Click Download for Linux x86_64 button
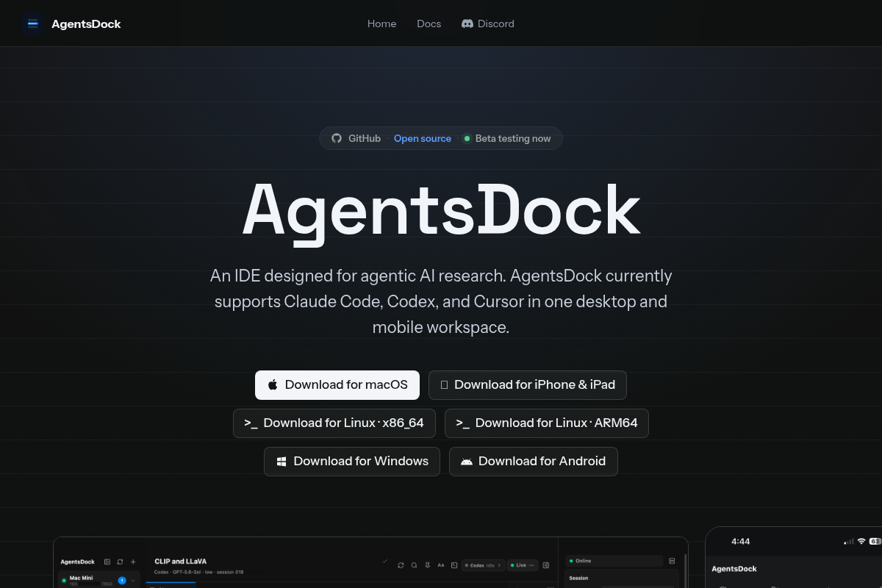This screenshot has height=588, width=882. tap(334, 423)
